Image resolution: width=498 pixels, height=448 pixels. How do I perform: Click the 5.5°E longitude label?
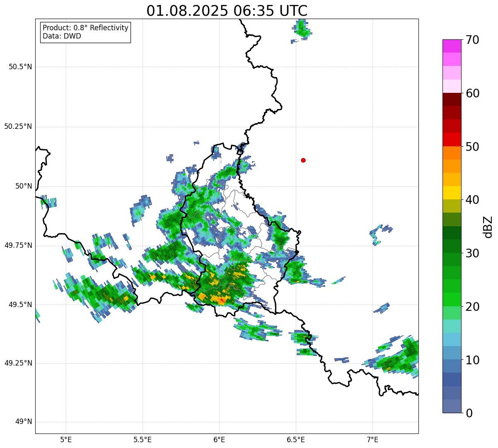pyautogui.click(x=143, y=440)
